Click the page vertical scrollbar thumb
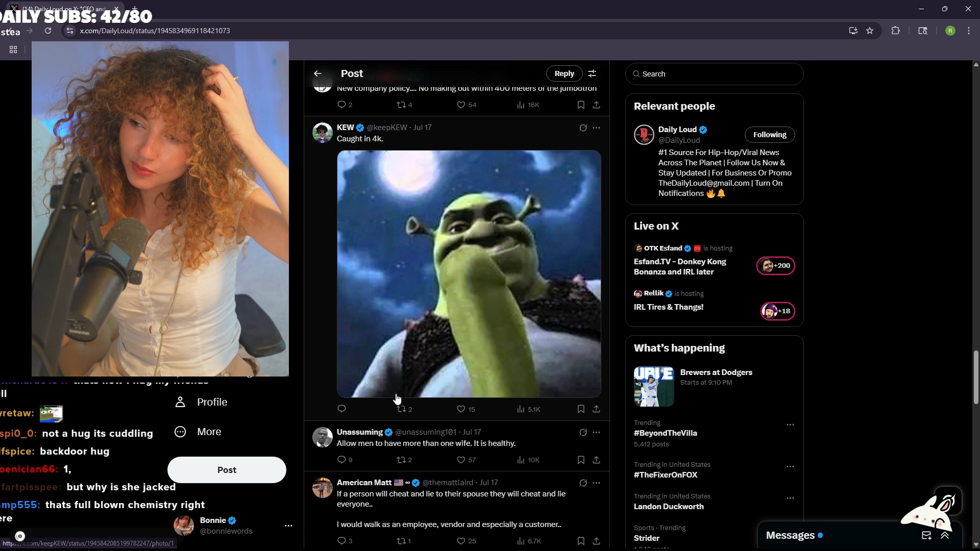 click(976, 377)
